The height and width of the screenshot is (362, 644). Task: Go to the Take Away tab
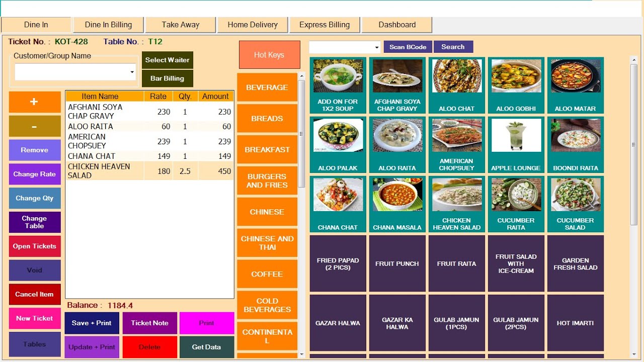click(181, 25)
